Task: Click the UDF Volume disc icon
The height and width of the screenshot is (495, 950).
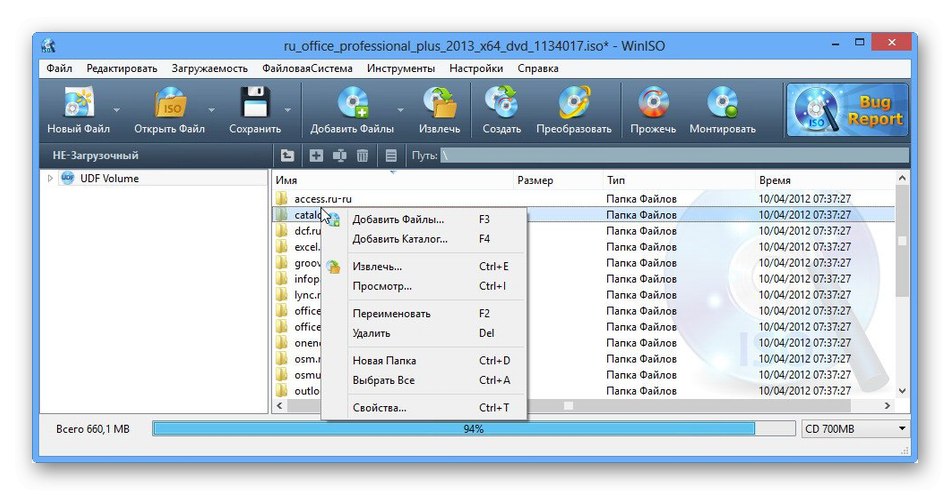Action: pos(67,178)
